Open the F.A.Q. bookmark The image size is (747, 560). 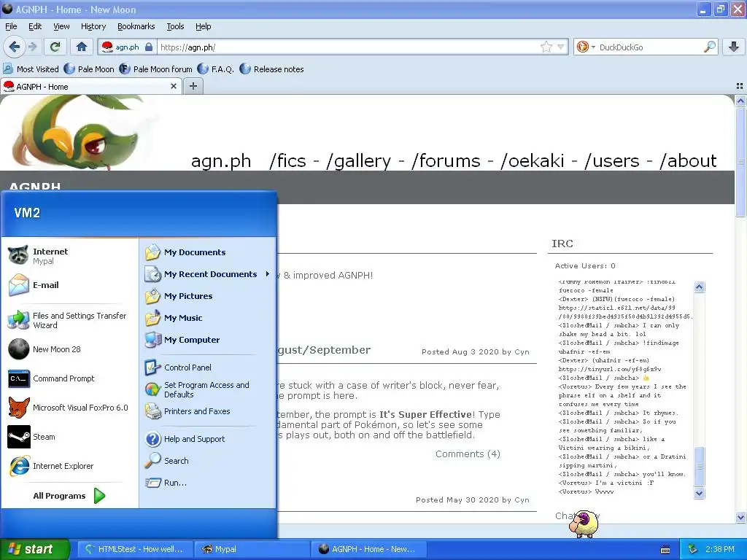tap(215, 69)
